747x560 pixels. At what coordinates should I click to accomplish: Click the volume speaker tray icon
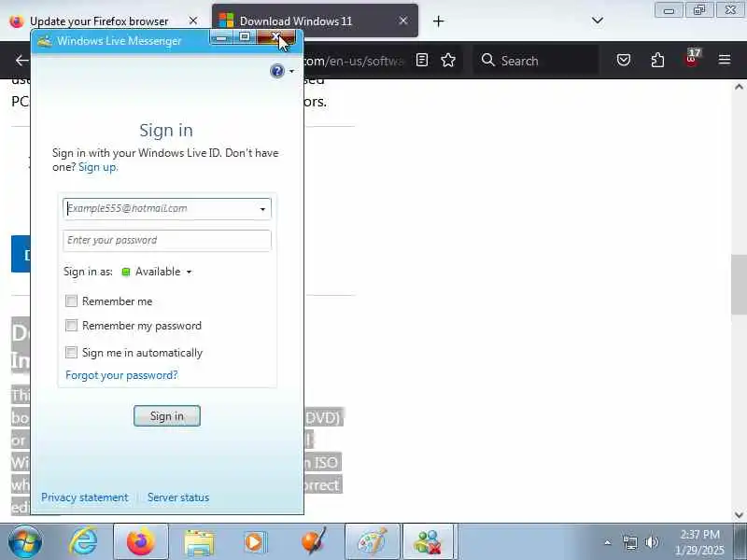651,542
